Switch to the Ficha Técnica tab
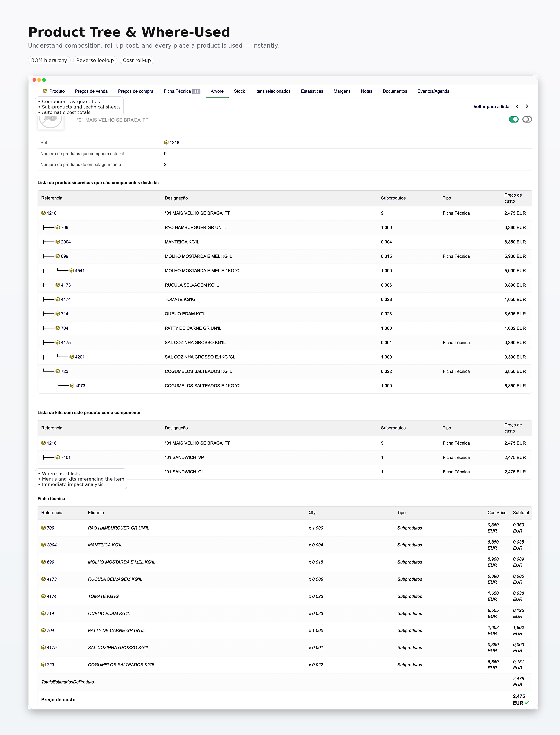 [x=177, y=91]
